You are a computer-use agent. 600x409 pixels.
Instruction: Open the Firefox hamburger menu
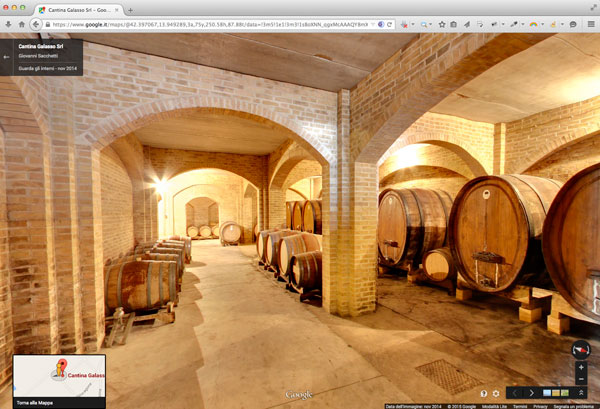591,24
